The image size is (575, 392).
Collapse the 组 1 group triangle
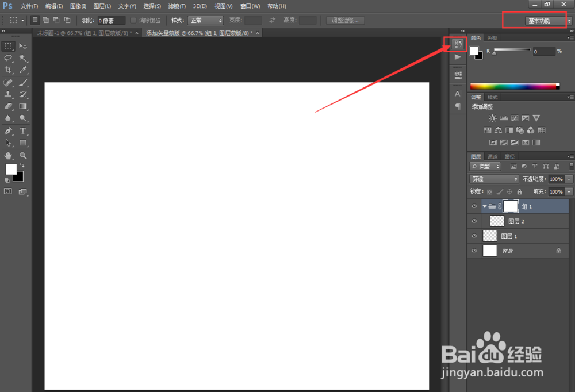tap(484, 207)
